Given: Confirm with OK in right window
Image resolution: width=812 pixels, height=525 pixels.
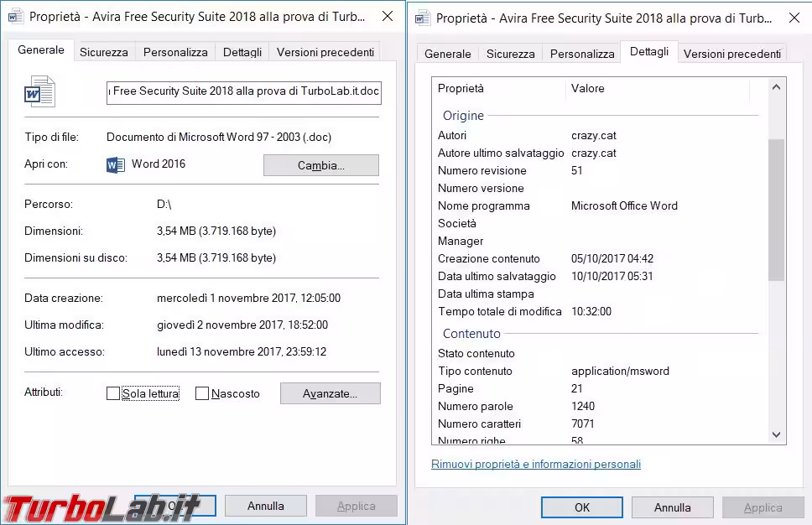Looking at the screenshot, I should (582, 507).
